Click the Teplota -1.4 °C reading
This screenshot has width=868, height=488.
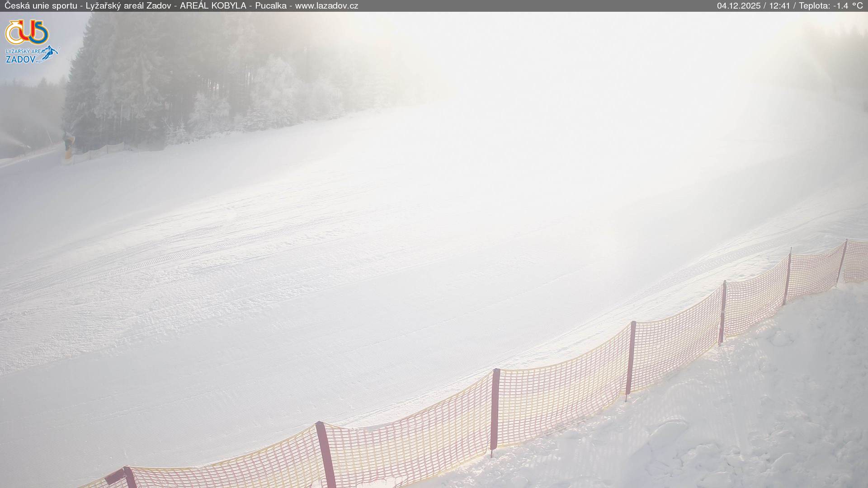[830, 6]
